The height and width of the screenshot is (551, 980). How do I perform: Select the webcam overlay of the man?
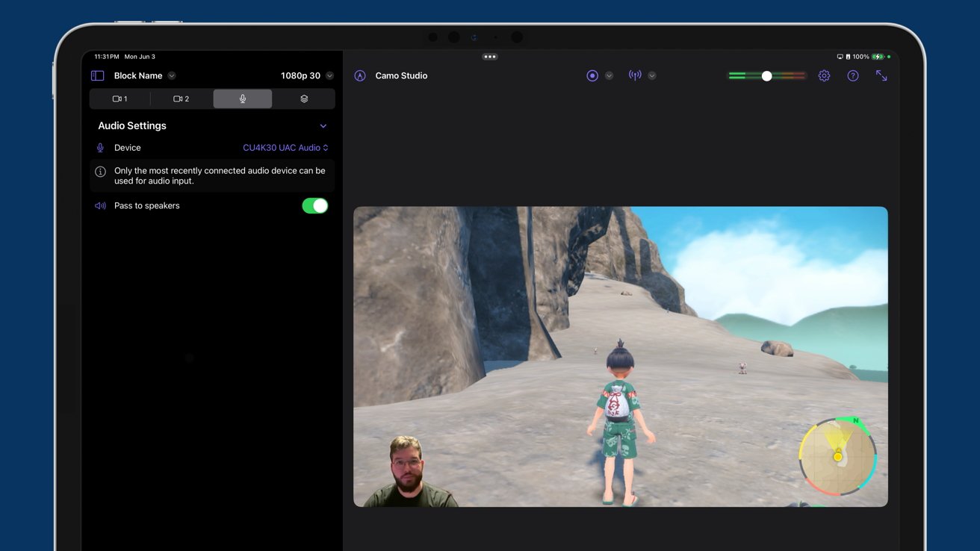(410, 472)
